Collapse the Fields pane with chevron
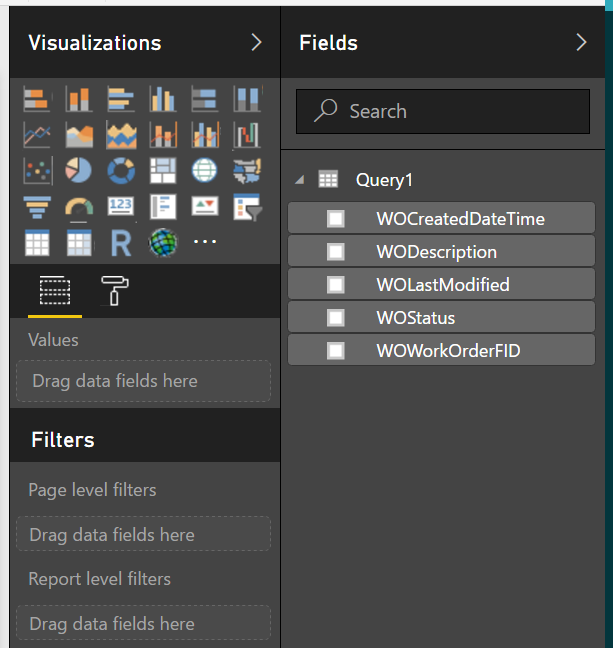This screenshot has height=648, width=613. pyautogui.click(x=581, y=42)
